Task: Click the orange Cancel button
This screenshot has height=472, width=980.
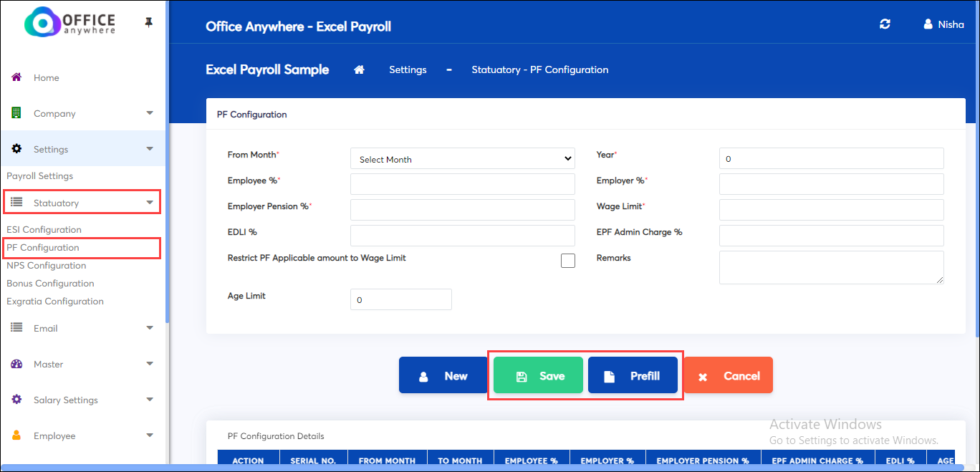Action: tap(728, 375)
